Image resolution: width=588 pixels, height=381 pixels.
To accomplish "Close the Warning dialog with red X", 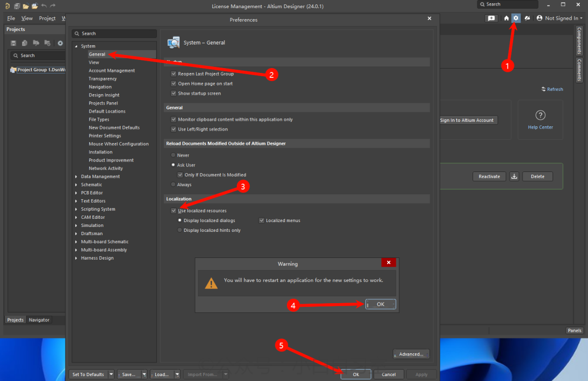I will click(389, 262).
